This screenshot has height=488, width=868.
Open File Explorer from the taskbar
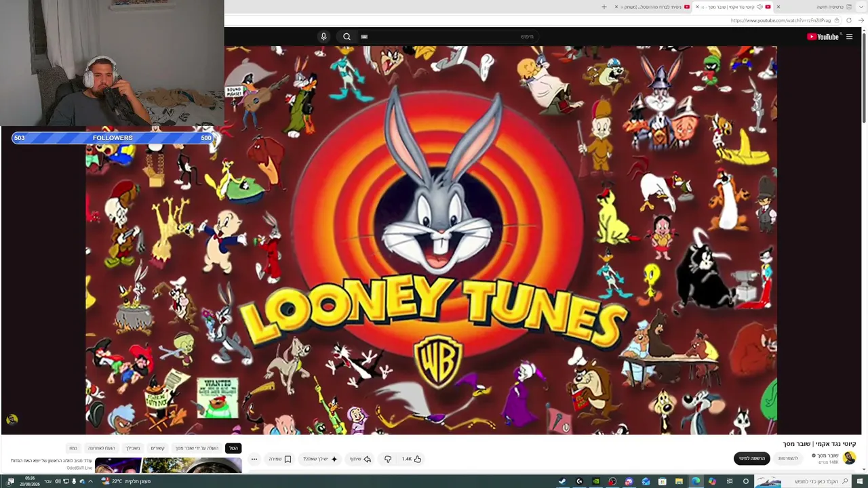[x=679, y=481]
